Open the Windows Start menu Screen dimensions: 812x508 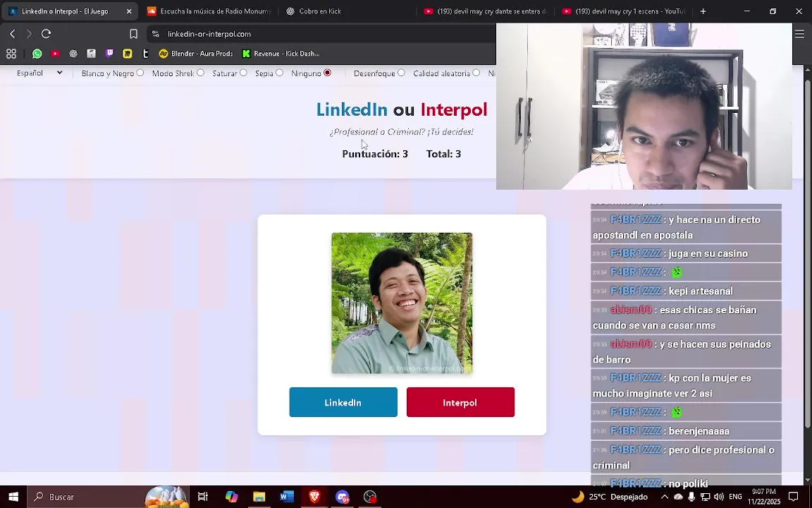(13, 497)
